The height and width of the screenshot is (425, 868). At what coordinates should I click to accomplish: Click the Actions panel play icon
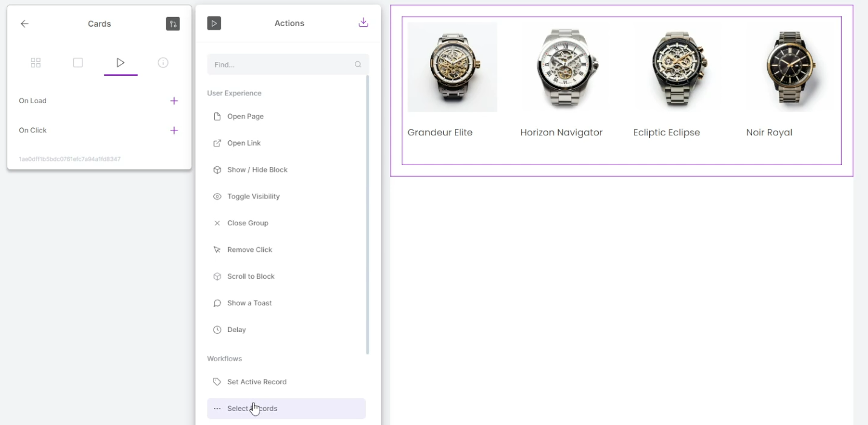tap(214, 23)
